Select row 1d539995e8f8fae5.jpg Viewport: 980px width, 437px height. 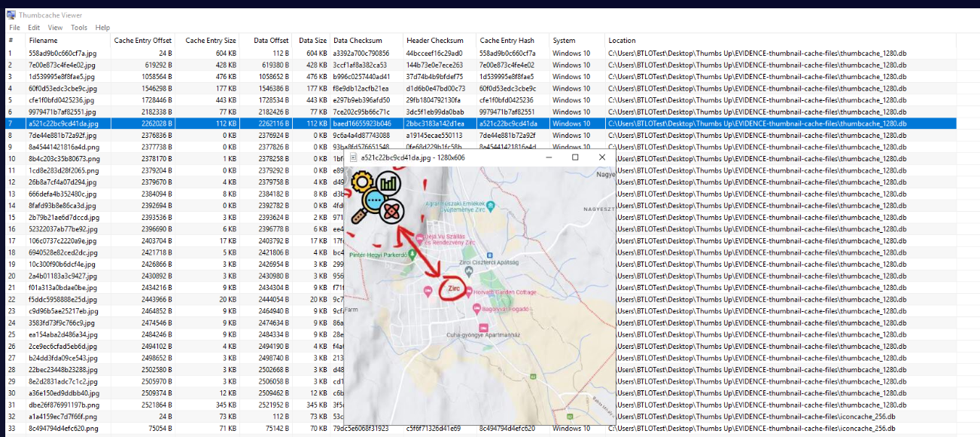tap(481, 77)
